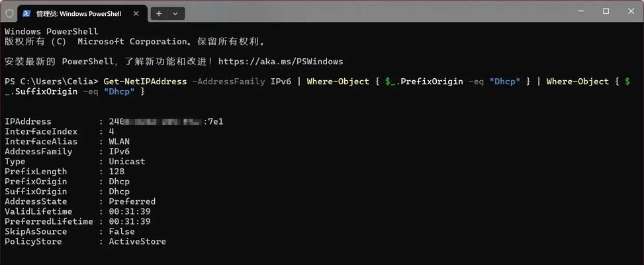Close the Windows PowerShell tab
Image resolution: width=644 pixels, height=265 pixels.
point(136,13)
